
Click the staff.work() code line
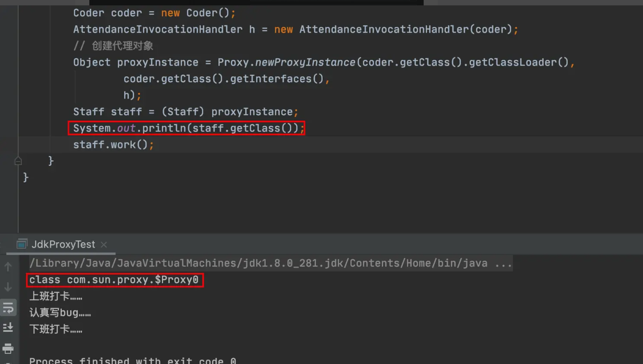tap(113, 145)
